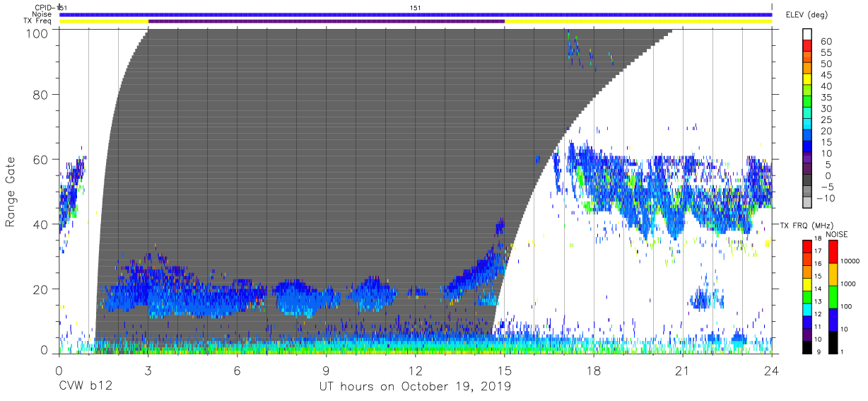Click the '100' tick on the Range Gate axis
The image size is (868, 401).
tap(37, 33)
